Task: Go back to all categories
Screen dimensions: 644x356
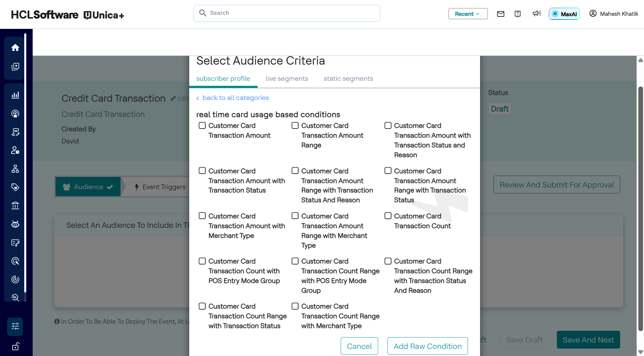Action: coord(235,98)
